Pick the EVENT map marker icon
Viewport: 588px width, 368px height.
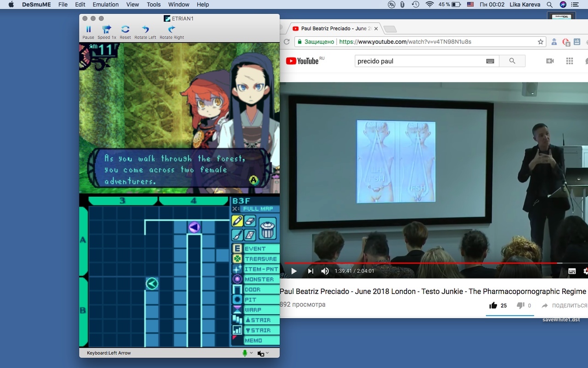click(x=237, y=249)
